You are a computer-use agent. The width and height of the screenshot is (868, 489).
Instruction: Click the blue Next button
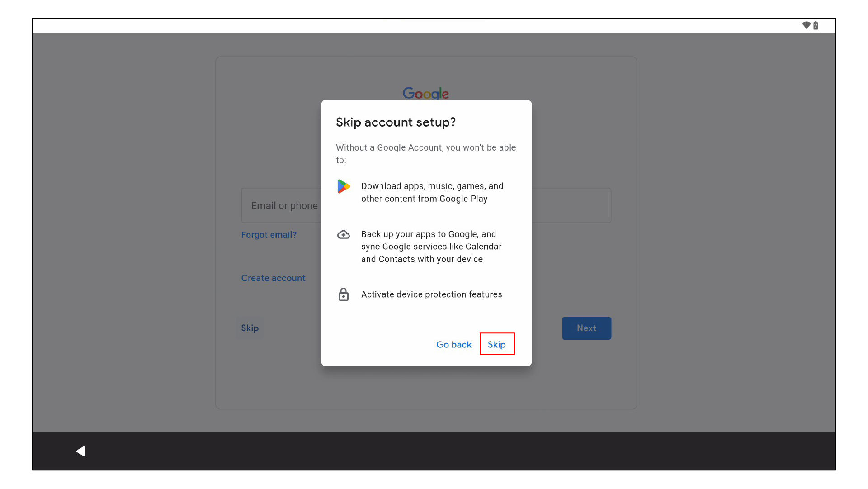point(586,328)
